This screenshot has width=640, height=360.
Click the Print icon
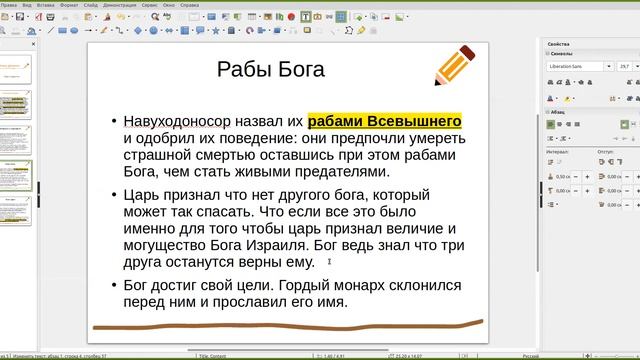50,17
